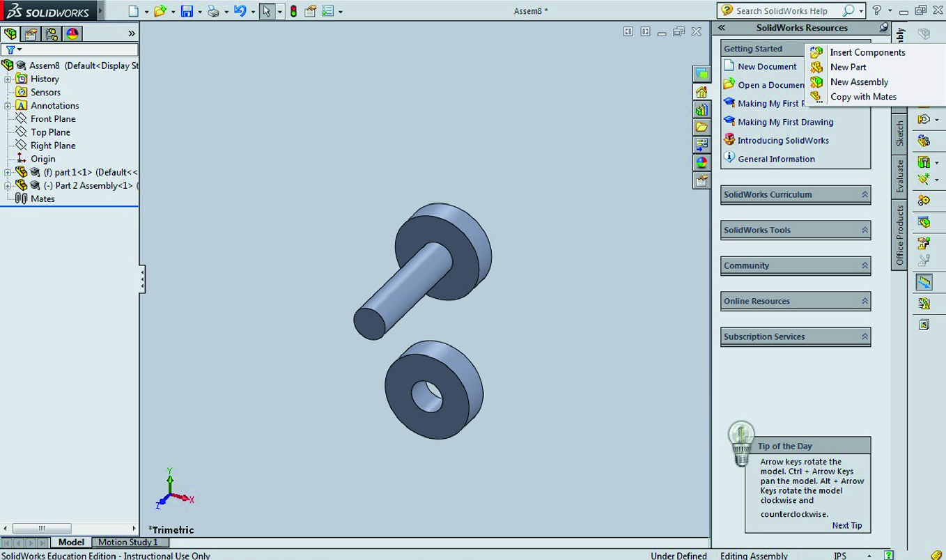Open the Sketch vertical tab
The height and width of the screenshot is (560, 946).
899,134
